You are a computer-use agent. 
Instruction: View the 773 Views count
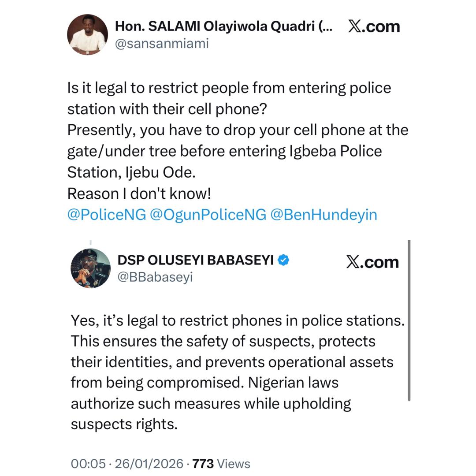click(221, 464)
